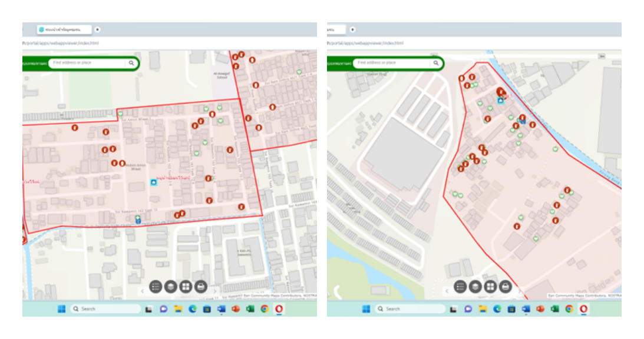Launch Opera from the right taskbar
This screenshot has height=339, width=644.
point(583,308)
